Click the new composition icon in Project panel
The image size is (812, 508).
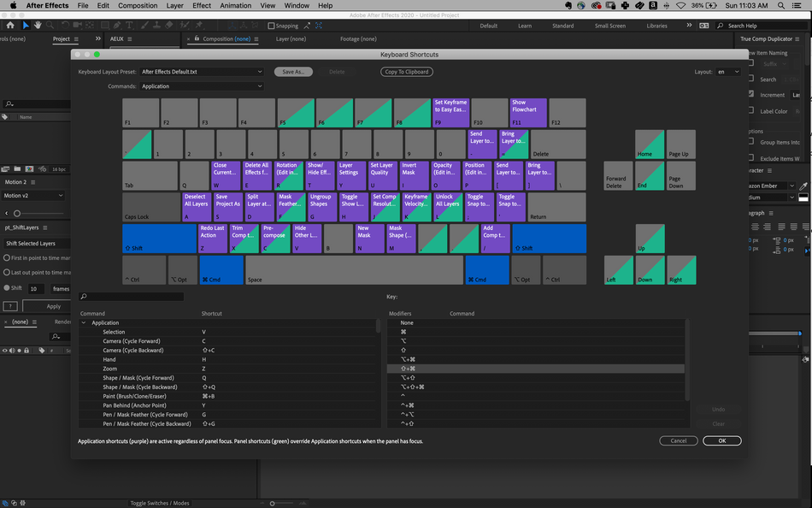pyautogui.click(x=30, y=169)
